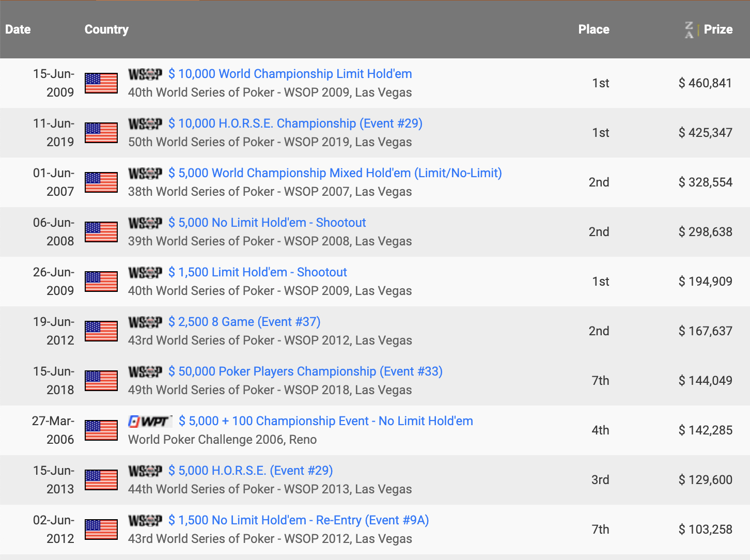Open $1,500 No Limit Hold'em Re-Entry link

[299, 520]
